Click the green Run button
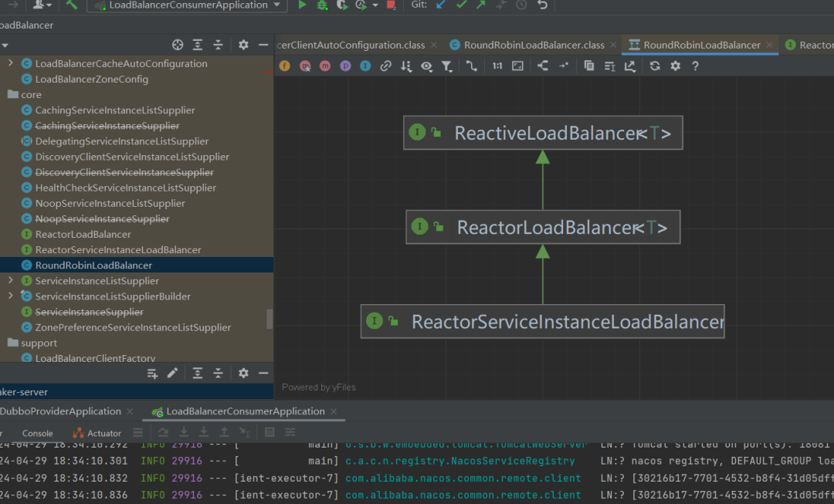Image resolution: width=834 pixels, height=504 pixels. click(302, 5)
